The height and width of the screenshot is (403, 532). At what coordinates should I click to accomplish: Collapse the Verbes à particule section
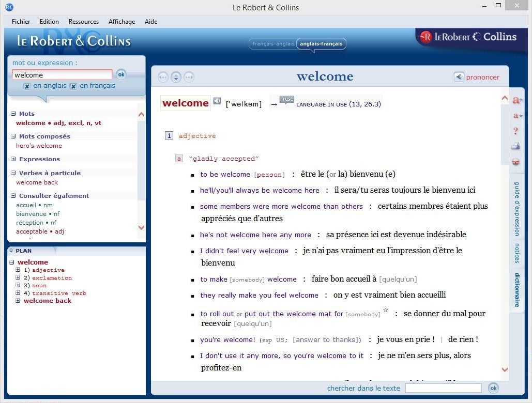coord(13,173)
